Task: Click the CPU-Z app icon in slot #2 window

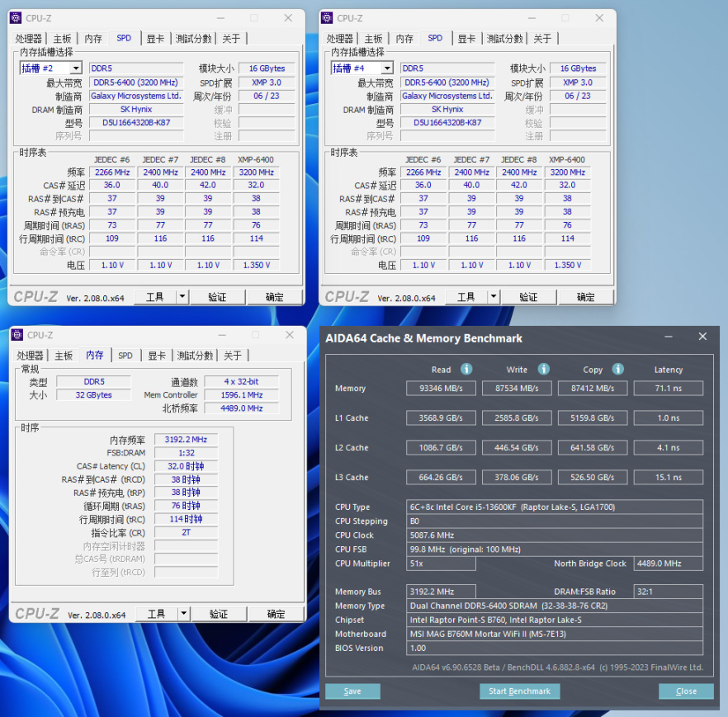Action: [x=17, y=18]
